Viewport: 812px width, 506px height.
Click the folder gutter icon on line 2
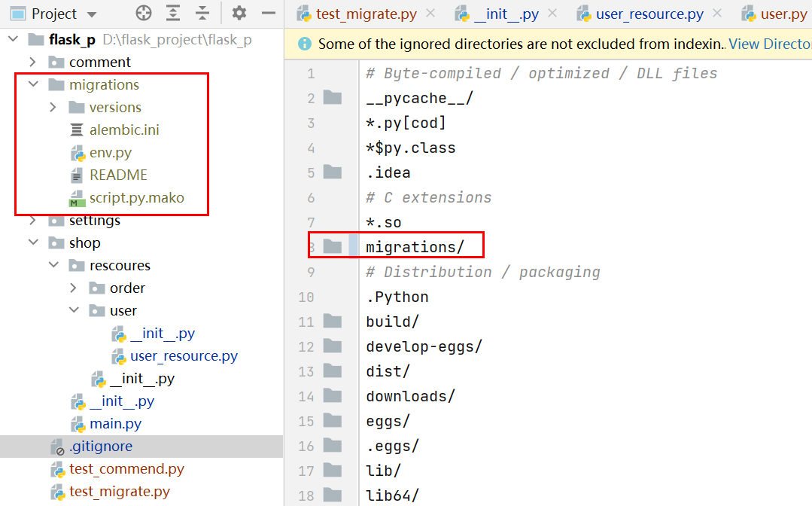[333, 97]
